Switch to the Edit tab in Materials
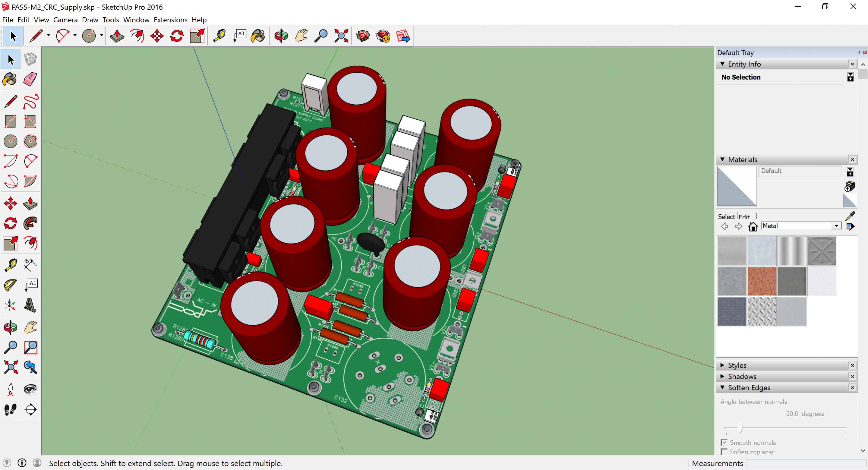The height and width of the screenshot is (470, 868). pyautogui.click(x=744, y=217)
